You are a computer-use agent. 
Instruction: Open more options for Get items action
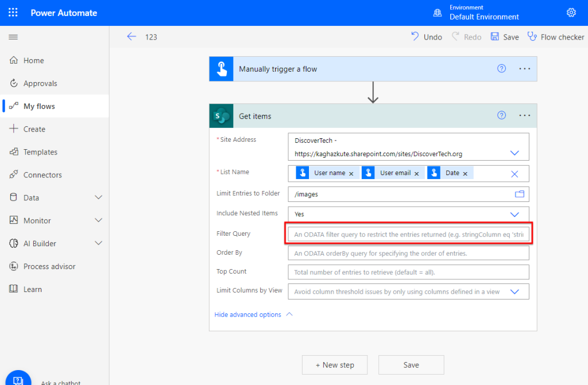pyautogui.click(x=525, y=115)
